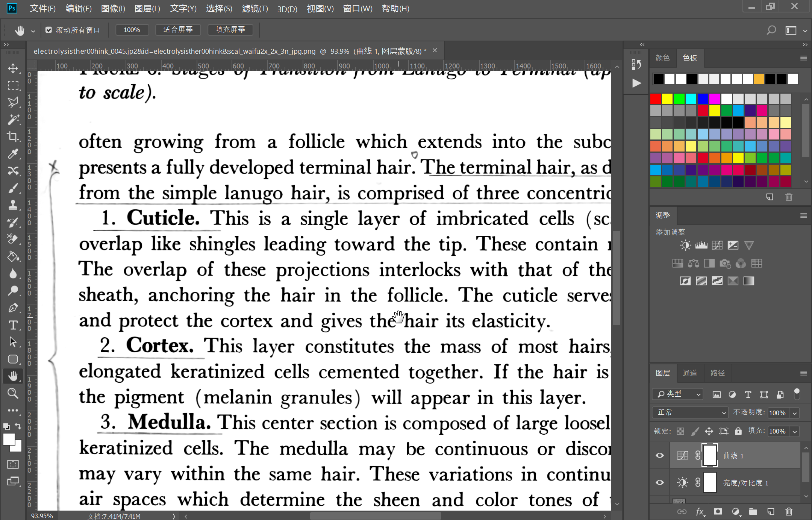Select the Clone Stamp tool

click(x=13, y=205)
